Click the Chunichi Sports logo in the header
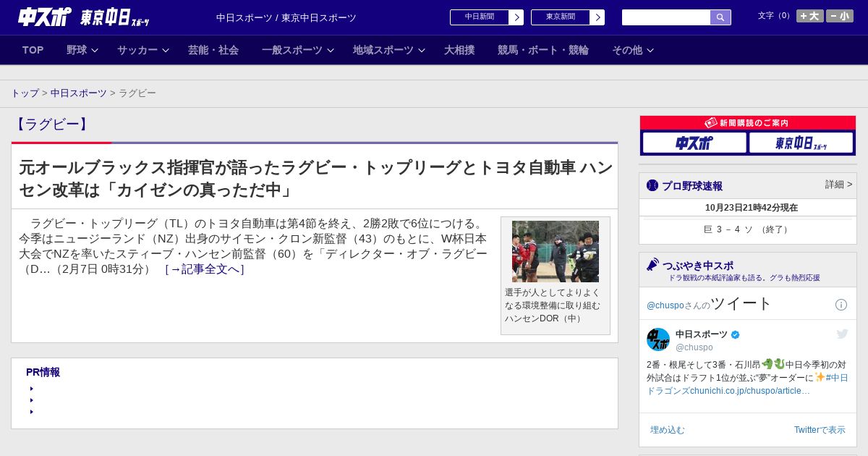Image resolution: width=868 pixels, height=456 pixels. pyautogui.click(x=45, y=17)
